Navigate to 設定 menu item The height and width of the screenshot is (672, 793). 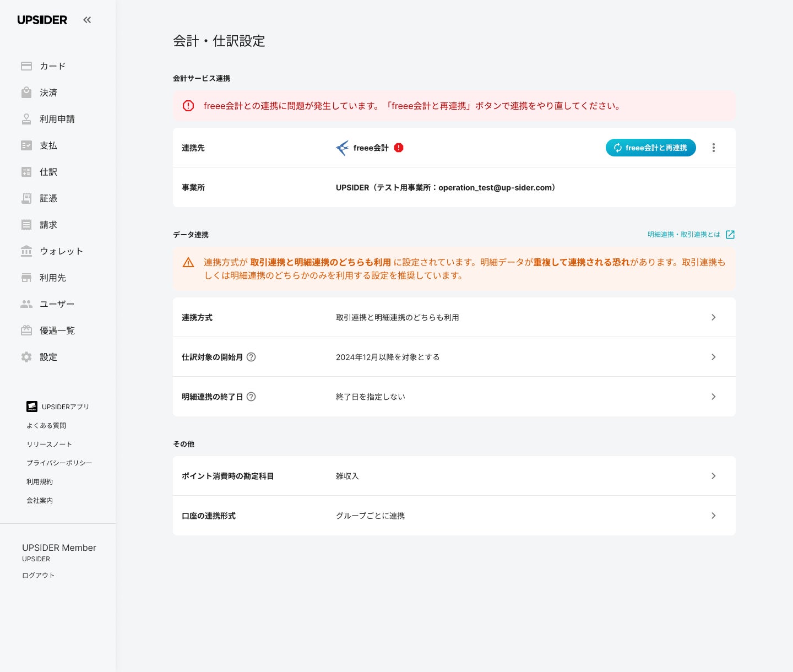[x=48, y=357]
